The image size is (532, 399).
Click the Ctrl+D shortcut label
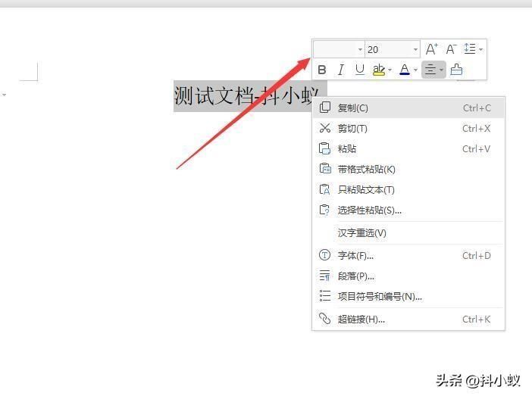point(477,256)
